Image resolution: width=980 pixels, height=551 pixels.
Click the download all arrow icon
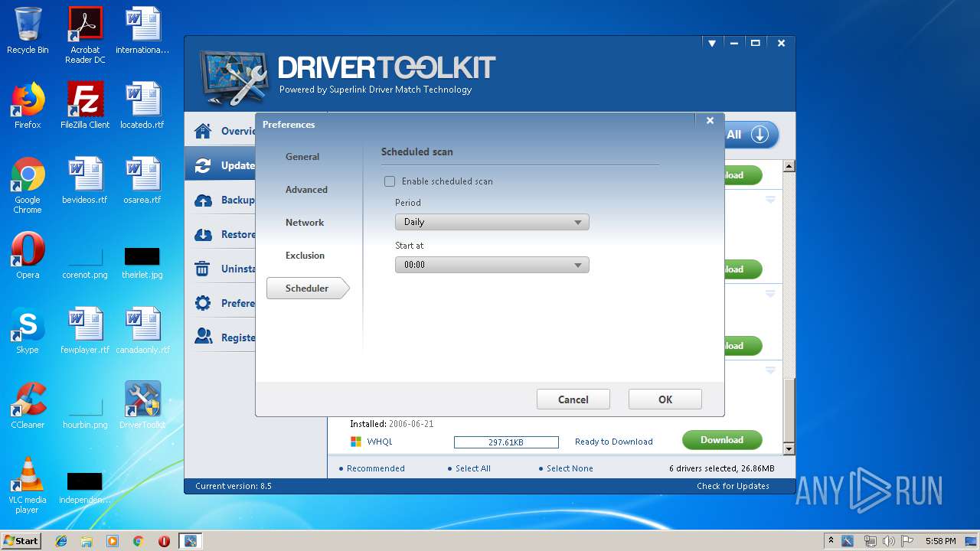pos(759,135)
